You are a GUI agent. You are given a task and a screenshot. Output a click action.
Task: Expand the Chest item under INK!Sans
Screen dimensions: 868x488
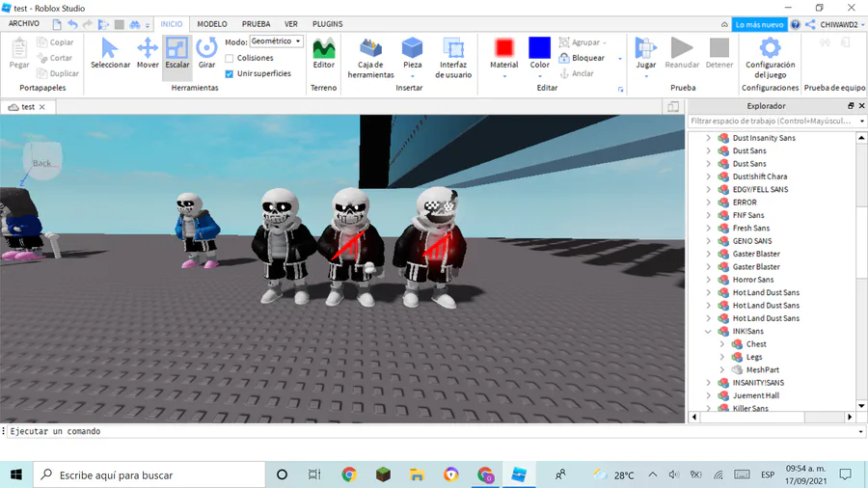click(x=721, y=343)
